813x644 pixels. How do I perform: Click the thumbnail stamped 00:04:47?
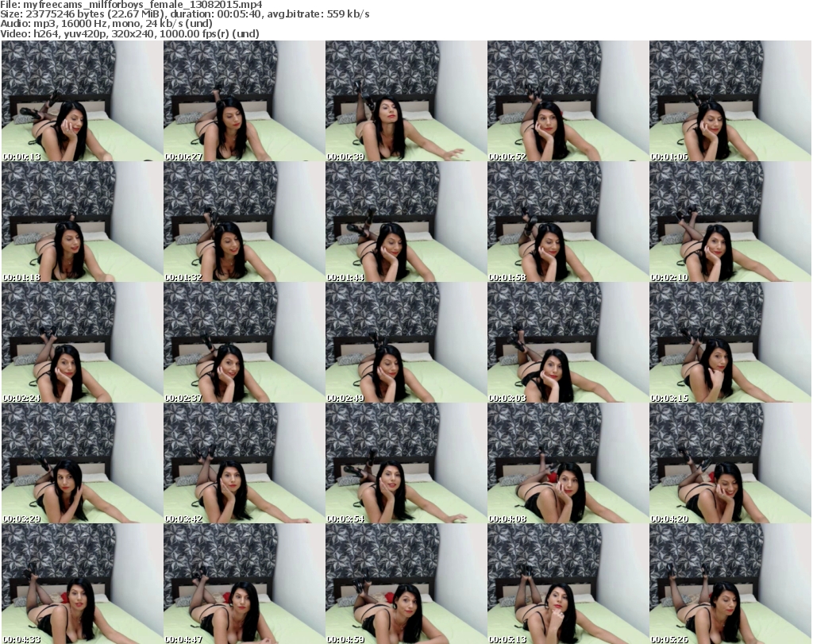pyautogui.click(x=245, y=584)
